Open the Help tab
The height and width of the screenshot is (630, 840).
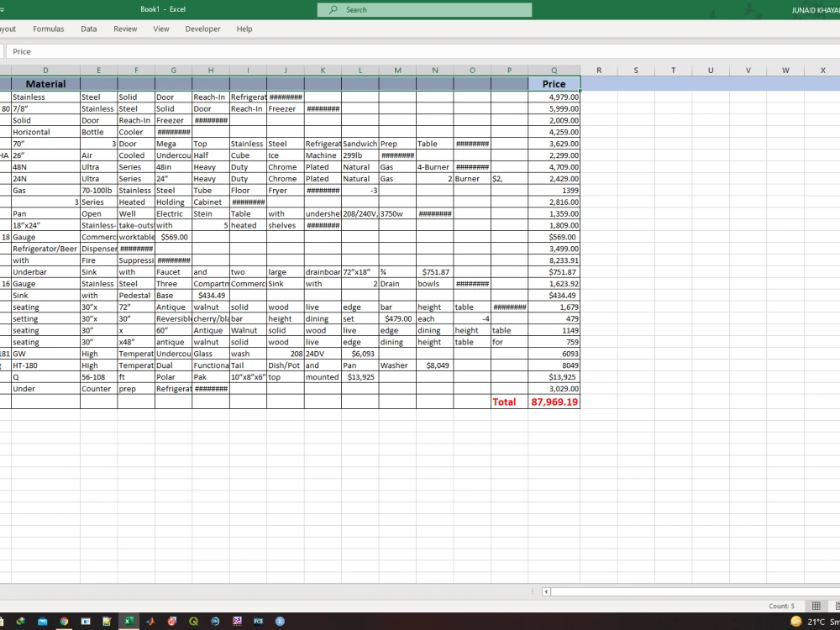click(244, 29)
